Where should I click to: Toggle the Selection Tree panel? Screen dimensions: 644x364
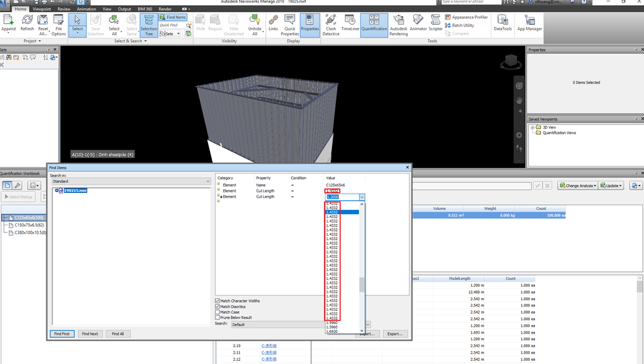(x=149, y=25)
